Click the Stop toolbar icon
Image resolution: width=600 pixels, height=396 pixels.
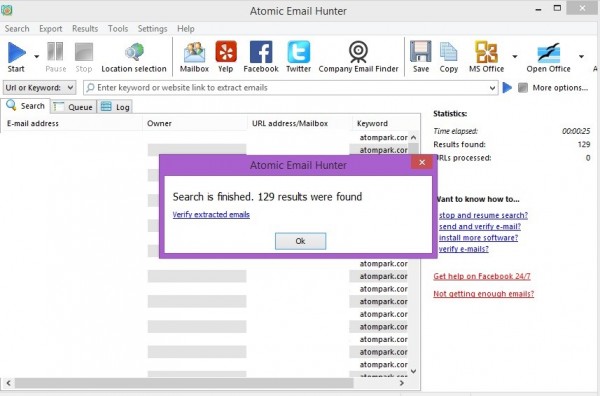(84, 52)
